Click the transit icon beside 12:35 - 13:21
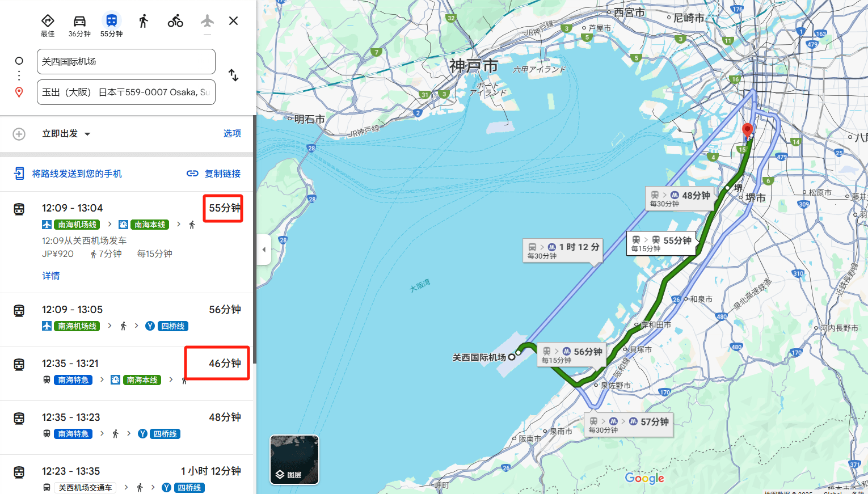 (x=19, y=364)
